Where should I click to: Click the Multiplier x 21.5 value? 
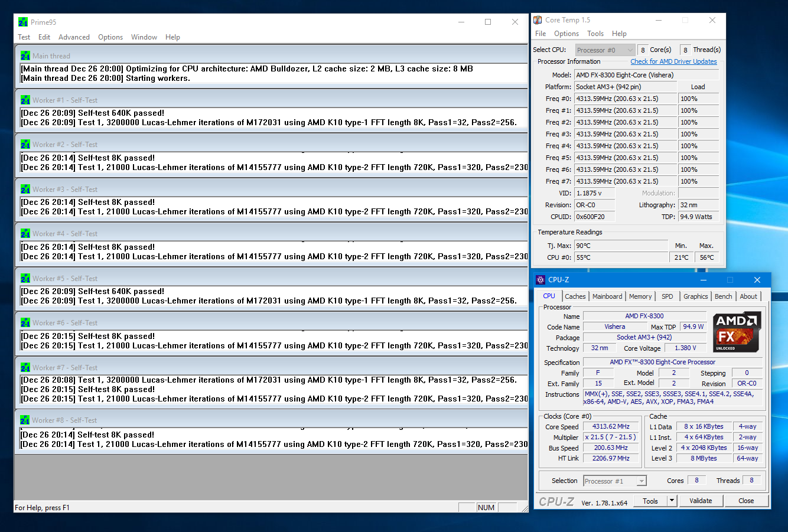tap(611, 437)
